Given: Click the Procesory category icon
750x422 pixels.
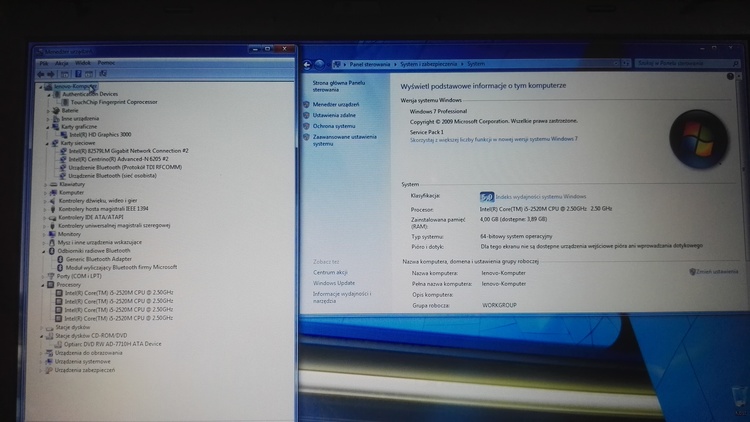Looking at the screenshot, I should coord(50,285).
